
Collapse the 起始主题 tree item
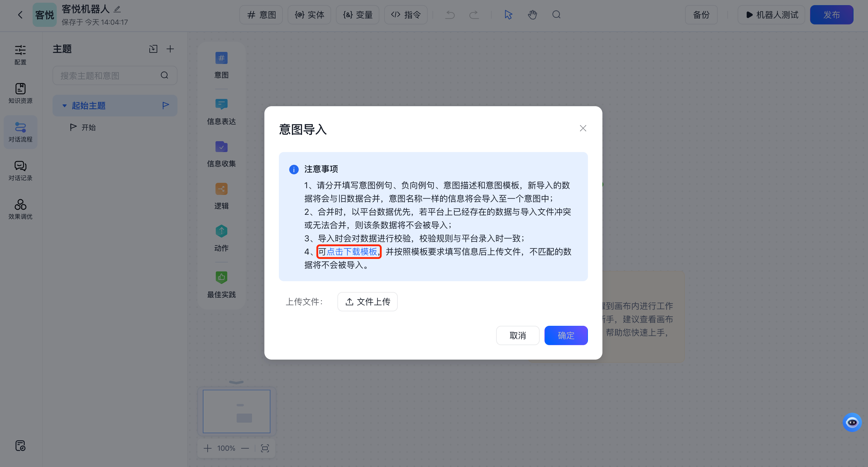pos(65,105)
